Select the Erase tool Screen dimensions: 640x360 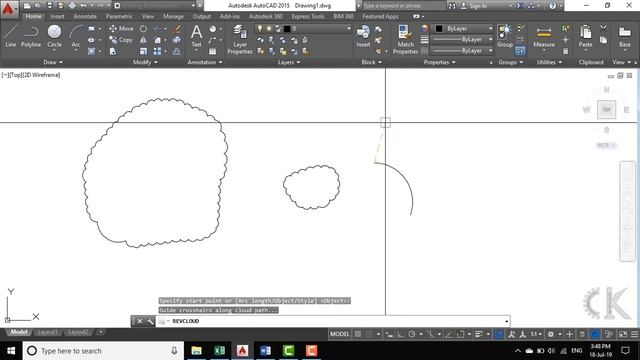(x=177, y=29)
